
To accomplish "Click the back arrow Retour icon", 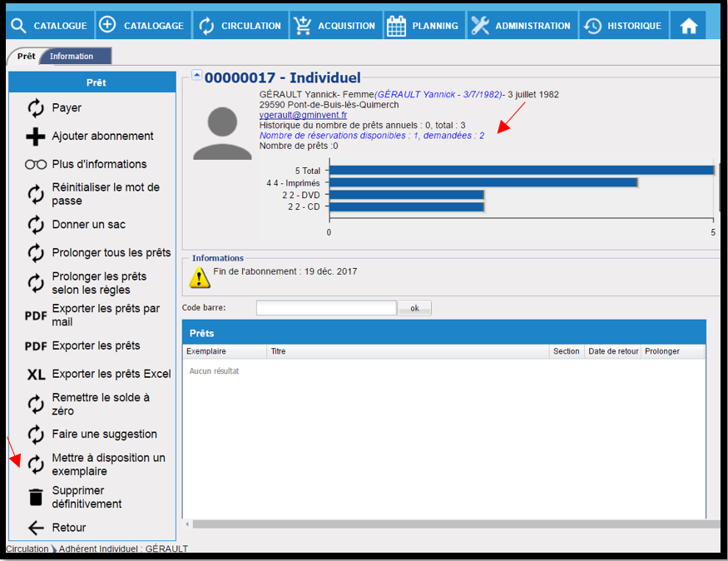I will tap(36, 528).
